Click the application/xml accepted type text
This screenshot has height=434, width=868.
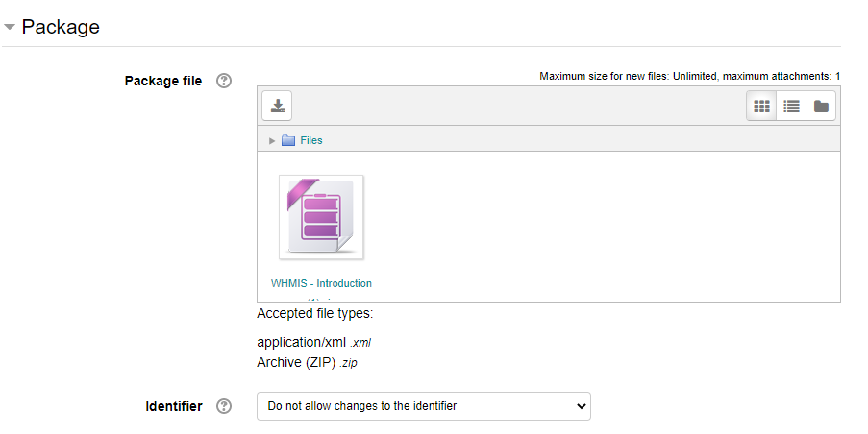point(301,342)
